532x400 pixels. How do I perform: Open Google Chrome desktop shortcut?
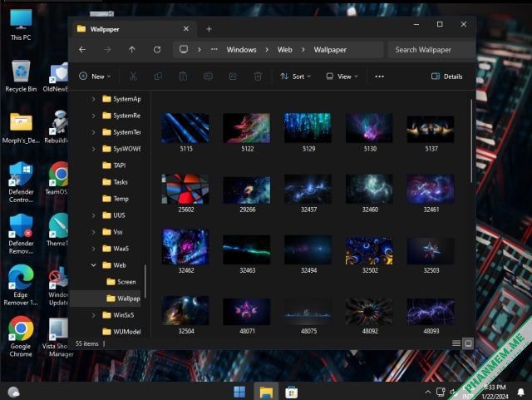click(x=21, y=337)
